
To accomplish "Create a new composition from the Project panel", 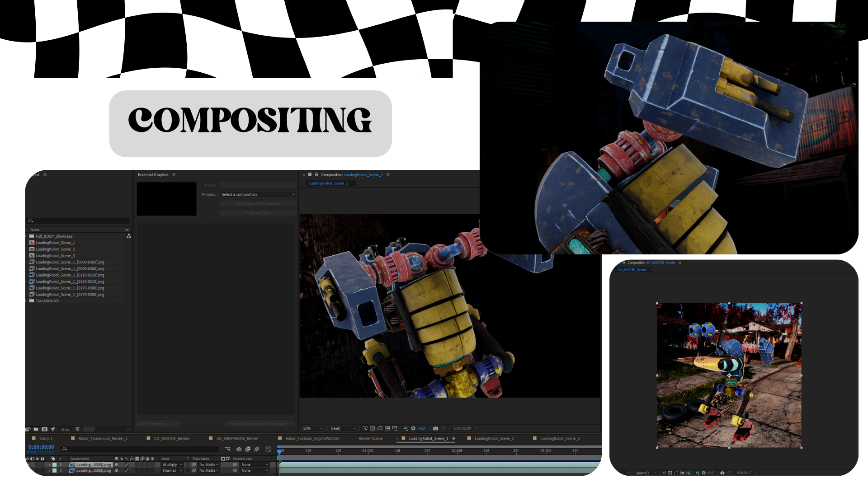I will tap(44, 429).
